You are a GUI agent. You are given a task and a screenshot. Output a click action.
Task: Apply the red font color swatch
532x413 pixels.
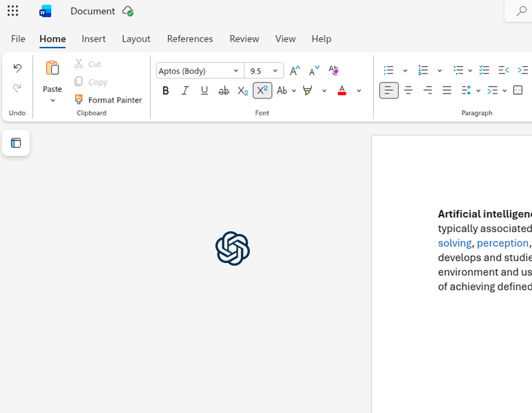click(x=342, y=91)
